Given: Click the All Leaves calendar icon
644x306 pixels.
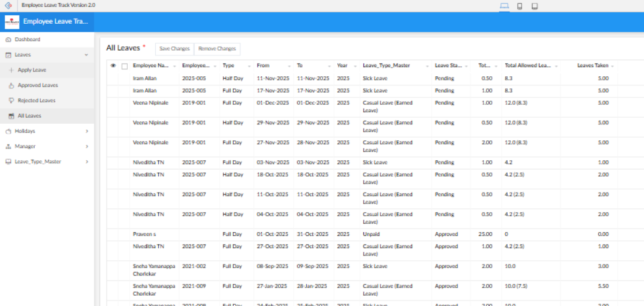Looking at the screenshot, I should [x=11, y=116].
